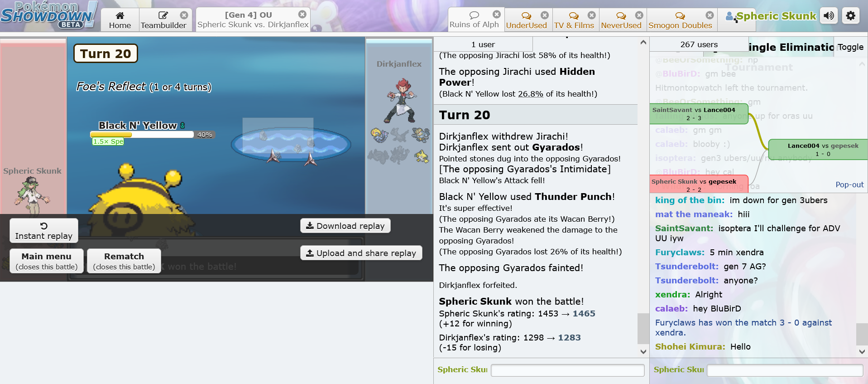Click the battle log scrollbar thumb
The height and width of the screenshot is (384, 868).
pos(643,329)
